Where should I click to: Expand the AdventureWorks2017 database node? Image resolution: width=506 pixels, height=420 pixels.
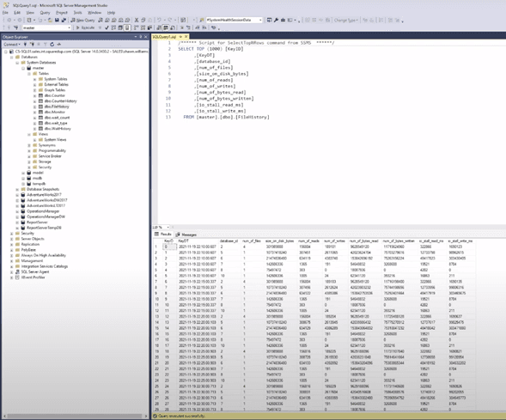(17, 195)
